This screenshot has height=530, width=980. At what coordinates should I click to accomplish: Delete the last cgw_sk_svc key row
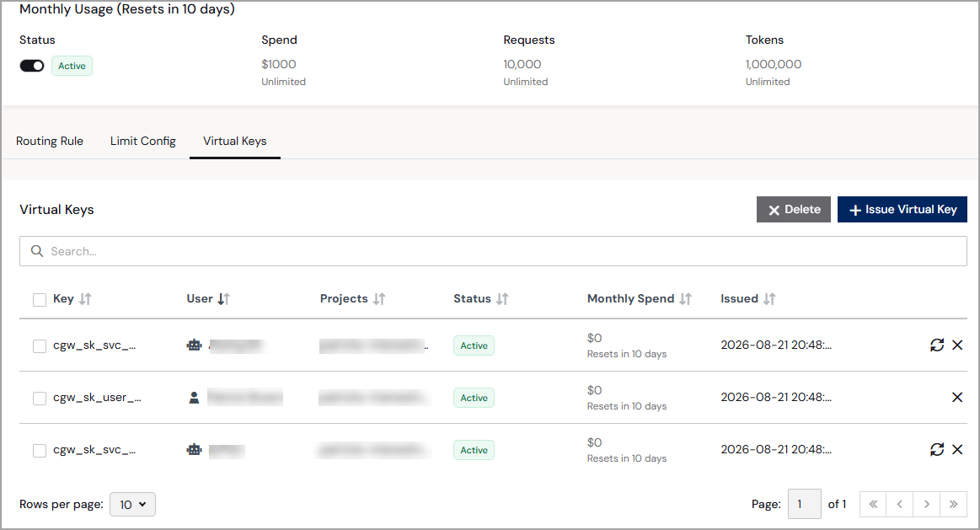pyautogui.click(x=957, y=449)
